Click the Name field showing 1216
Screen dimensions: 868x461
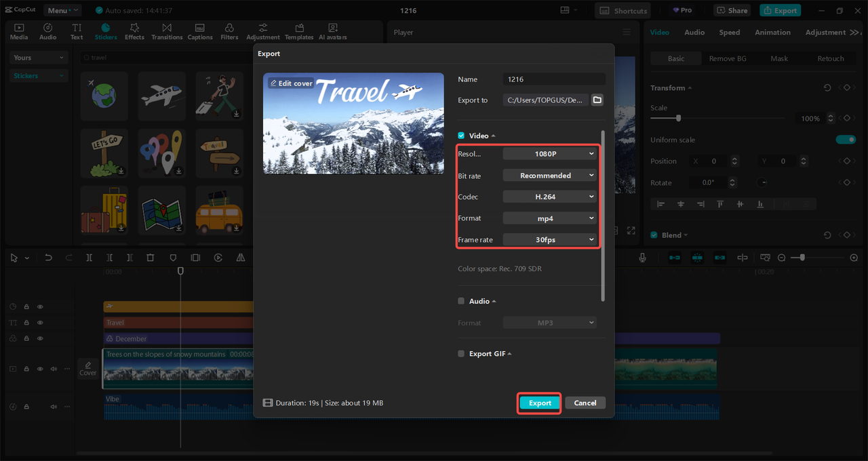(554, 79)
